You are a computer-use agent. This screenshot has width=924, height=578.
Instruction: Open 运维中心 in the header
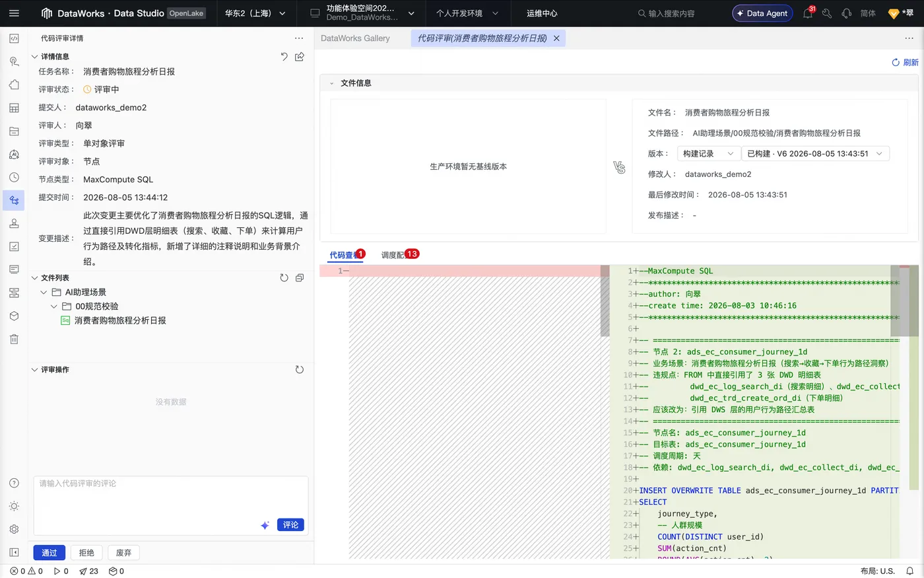542,13
